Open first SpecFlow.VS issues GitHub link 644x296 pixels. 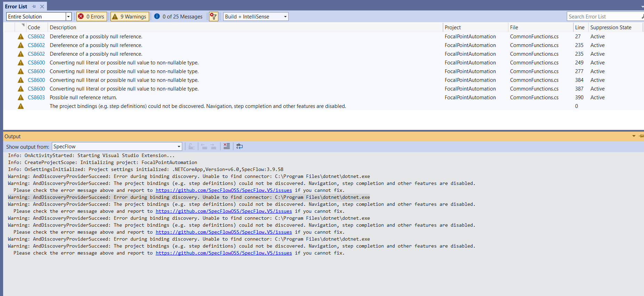click(224, 190)
